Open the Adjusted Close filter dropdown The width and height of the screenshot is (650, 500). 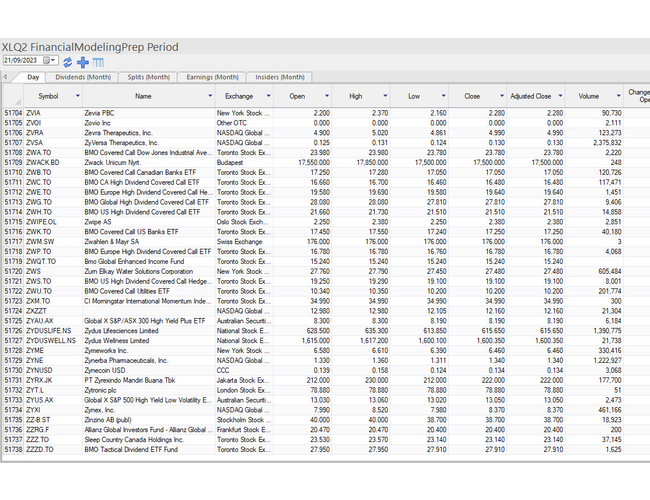pos(560,96)
